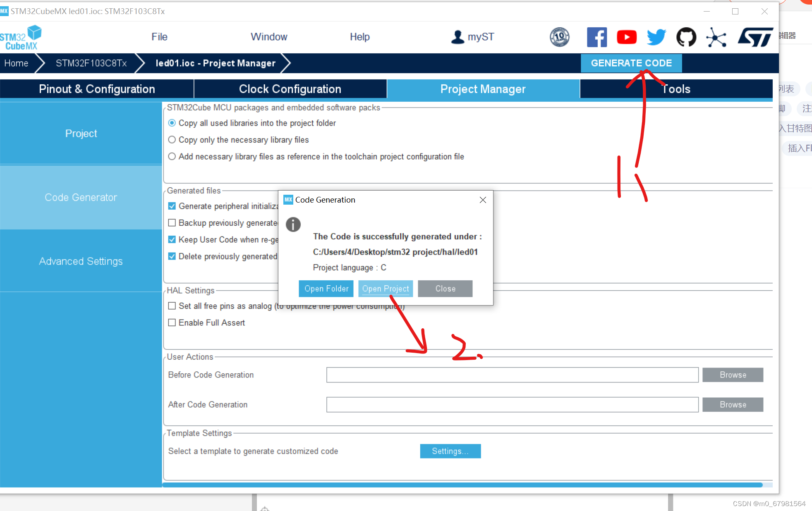Open the myST account icon

tap(457, 37)
